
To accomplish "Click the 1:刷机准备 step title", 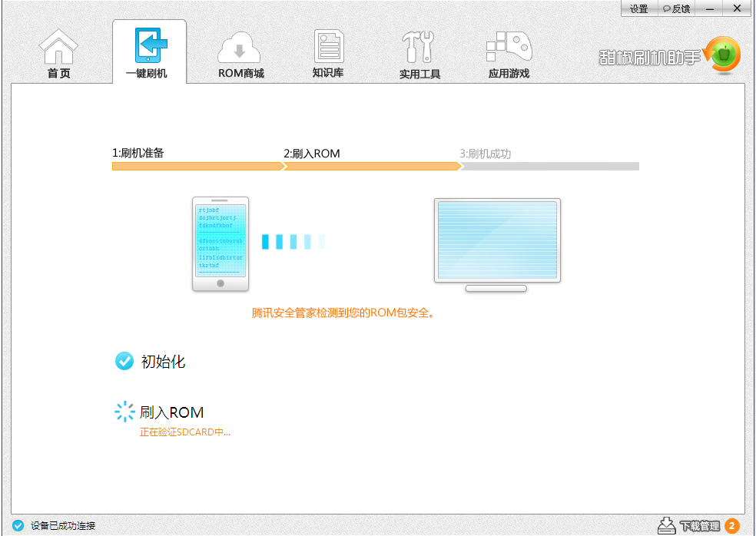I will (138, 154).
